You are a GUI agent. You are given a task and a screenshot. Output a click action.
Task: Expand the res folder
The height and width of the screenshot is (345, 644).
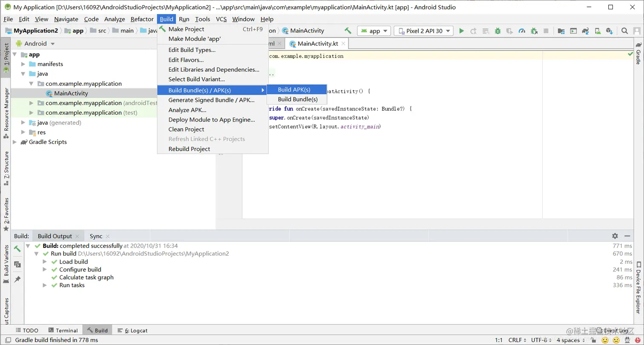[x=23, y=132]
